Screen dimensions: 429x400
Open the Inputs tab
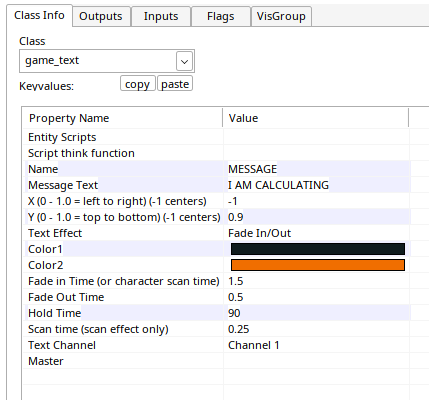point(161,16)
